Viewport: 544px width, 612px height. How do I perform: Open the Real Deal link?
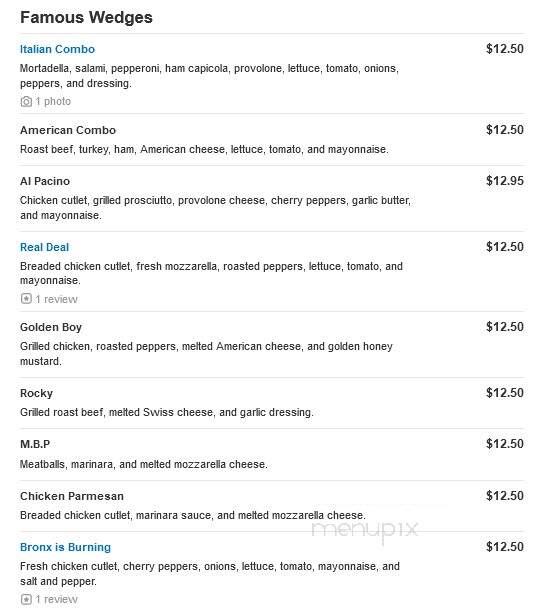pyautogui.click(x=44, y=247)
